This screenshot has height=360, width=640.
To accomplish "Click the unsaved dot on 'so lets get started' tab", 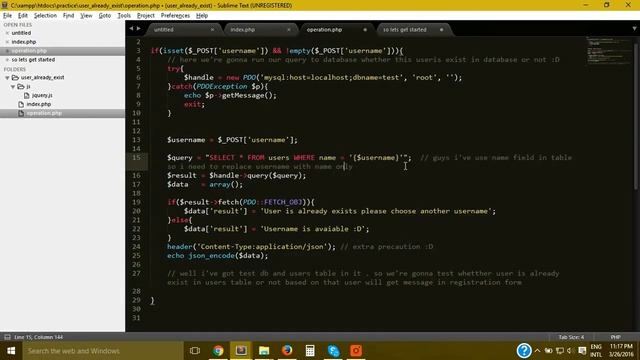I will [441, 30].
